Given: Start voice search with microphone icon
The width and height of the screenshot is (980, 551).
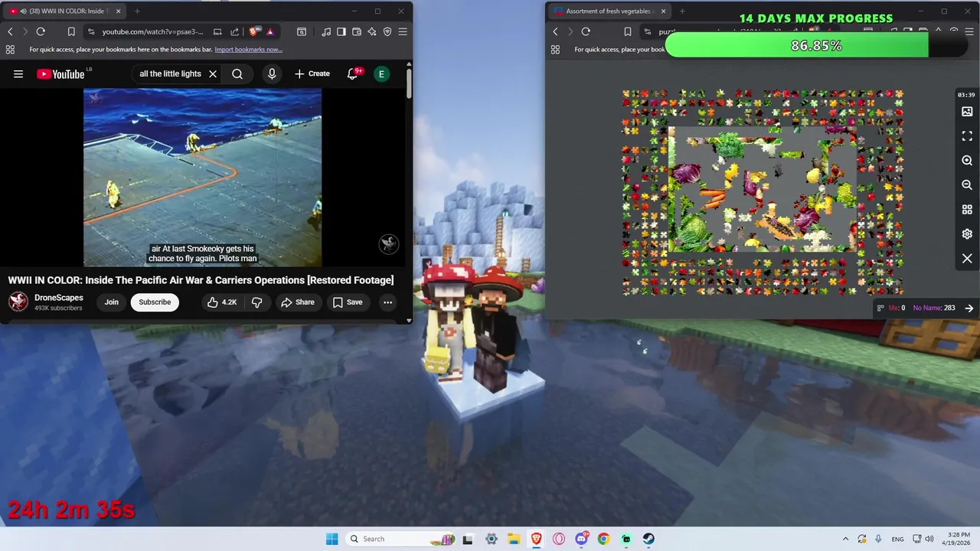Looking at the screenshot, I should [272, 74].
